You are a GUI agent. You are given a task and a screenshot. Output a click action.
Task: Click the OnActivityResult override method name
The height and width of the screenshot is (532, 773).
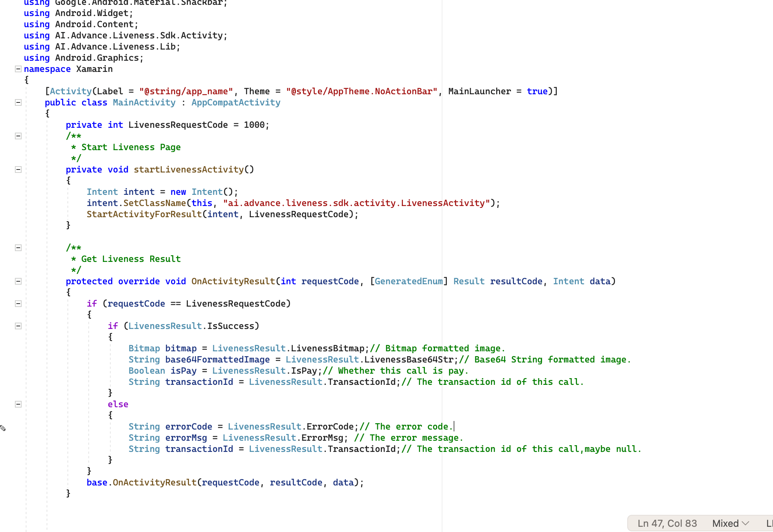pos(233,281)
